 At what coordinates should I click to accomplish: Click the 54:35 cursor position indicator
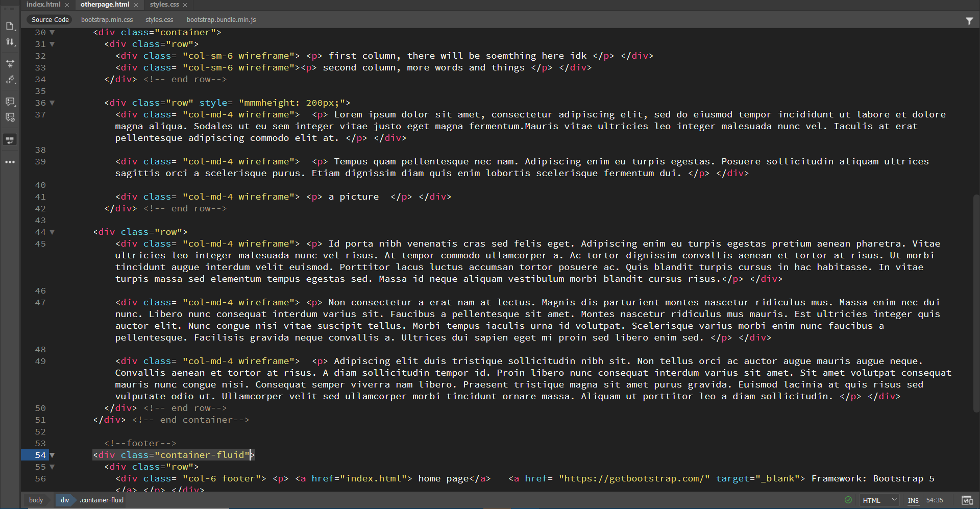[935, 500]
